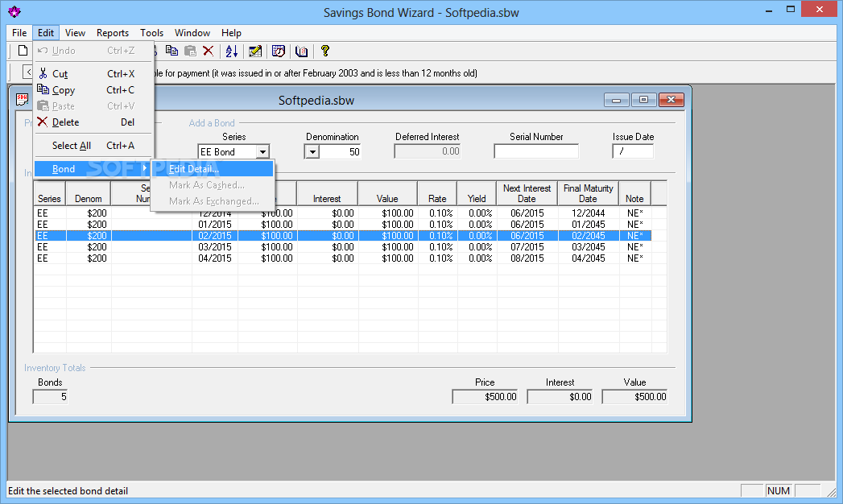Click the Value total field $500.00
This screenshot has height=504, width=843.
(634, 397)
